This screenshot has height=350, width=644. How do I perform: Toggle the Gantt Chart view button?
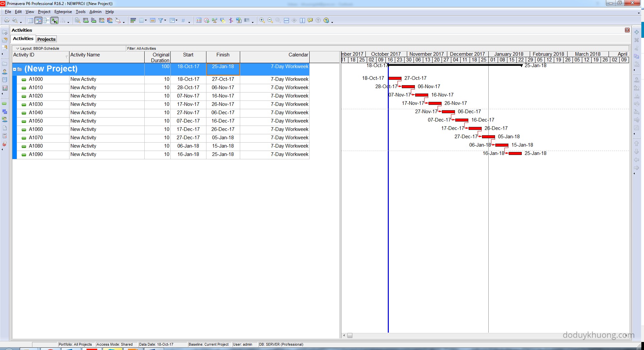[x=38, y=21]
